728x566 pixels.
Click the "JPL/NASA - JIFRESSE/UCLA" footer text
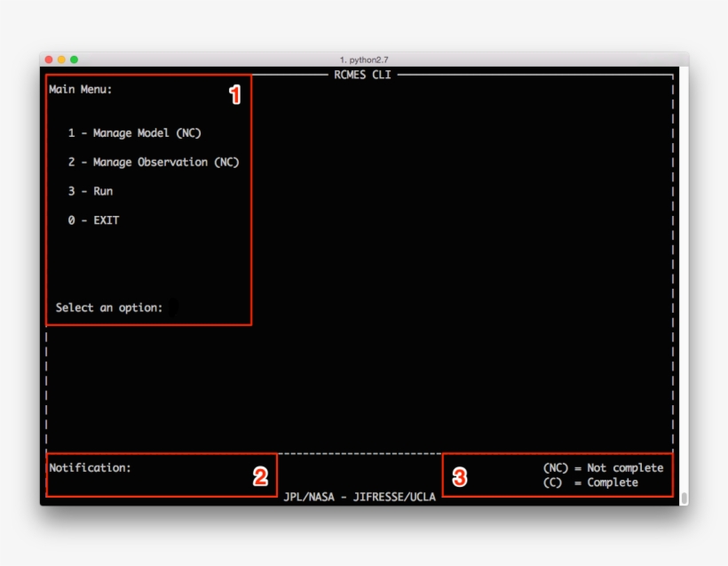click(359, 497)
